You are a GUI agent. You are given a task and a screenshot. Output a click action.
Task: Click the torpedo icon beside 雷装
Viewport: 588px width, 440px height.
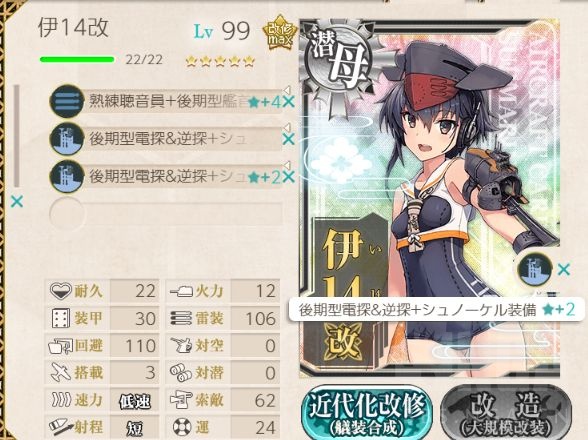click(x=181, y=318)
